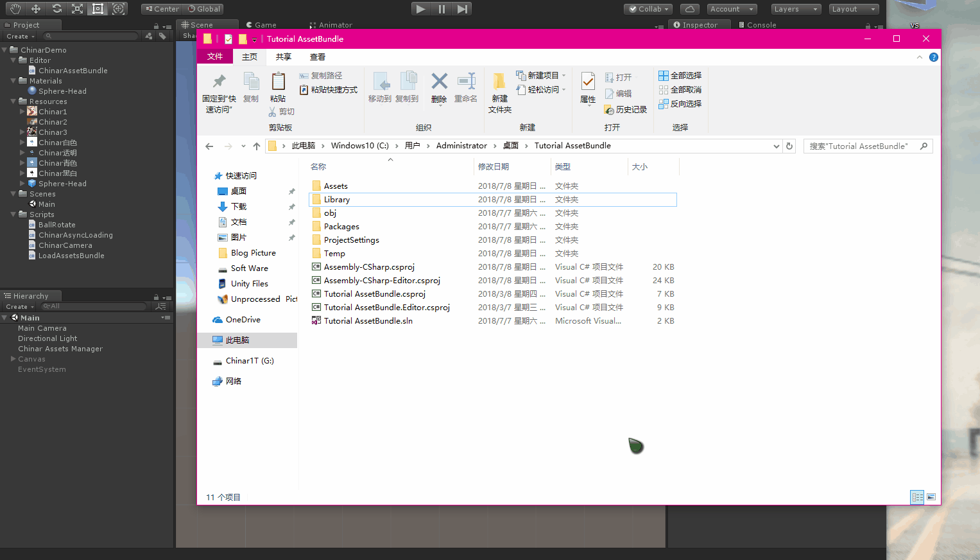Toggle Global handle rotation in Unity

[204, 9]
